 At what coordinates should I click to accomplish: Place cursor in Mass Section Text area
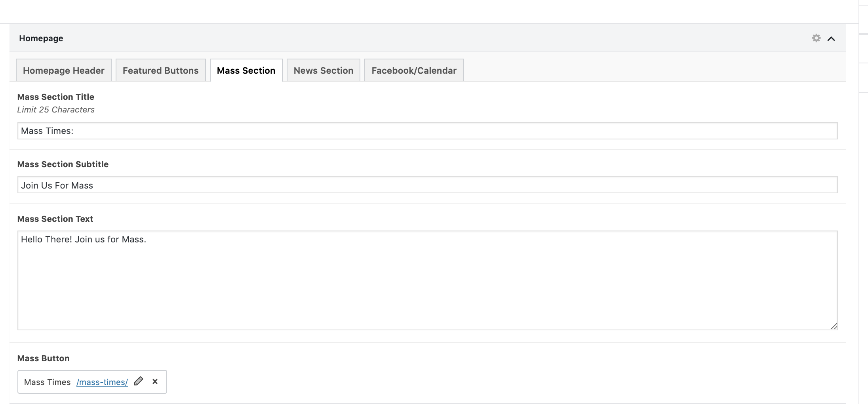(x=427, y=280)
